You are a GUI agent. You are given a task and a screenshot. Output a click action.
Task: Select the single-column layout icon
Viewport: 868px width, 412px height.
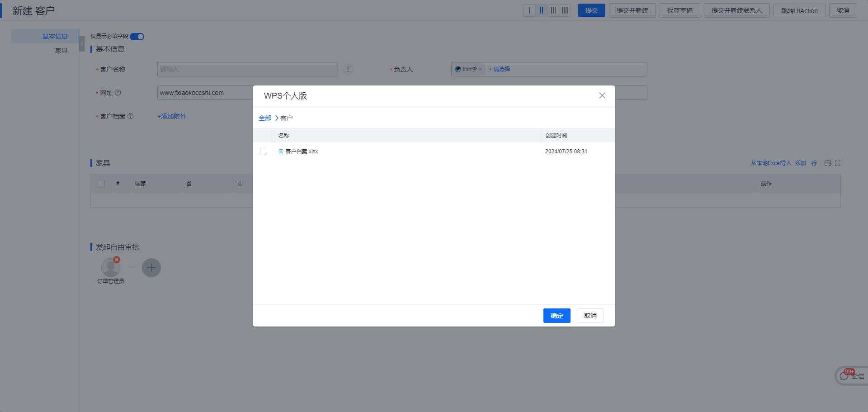click(529, 10)
